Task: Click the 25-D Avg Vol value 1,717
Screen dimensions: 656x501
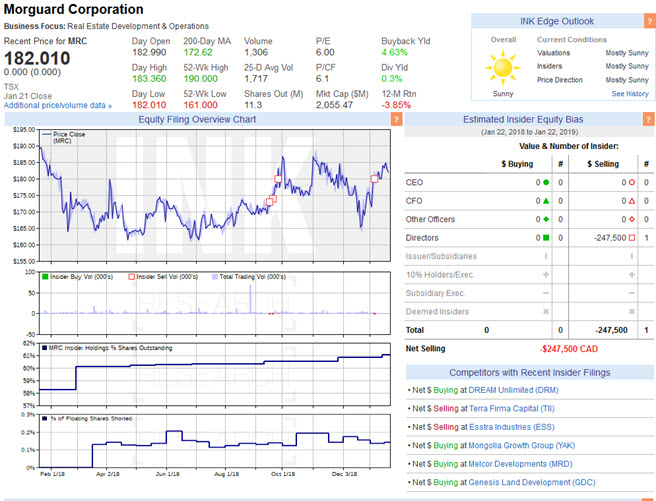Action: (256, 79)
